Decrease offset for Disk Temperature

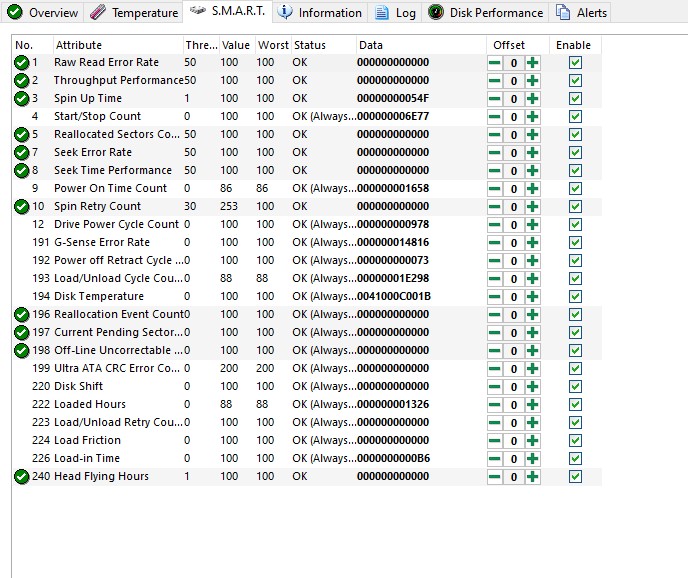coord(494,297)
